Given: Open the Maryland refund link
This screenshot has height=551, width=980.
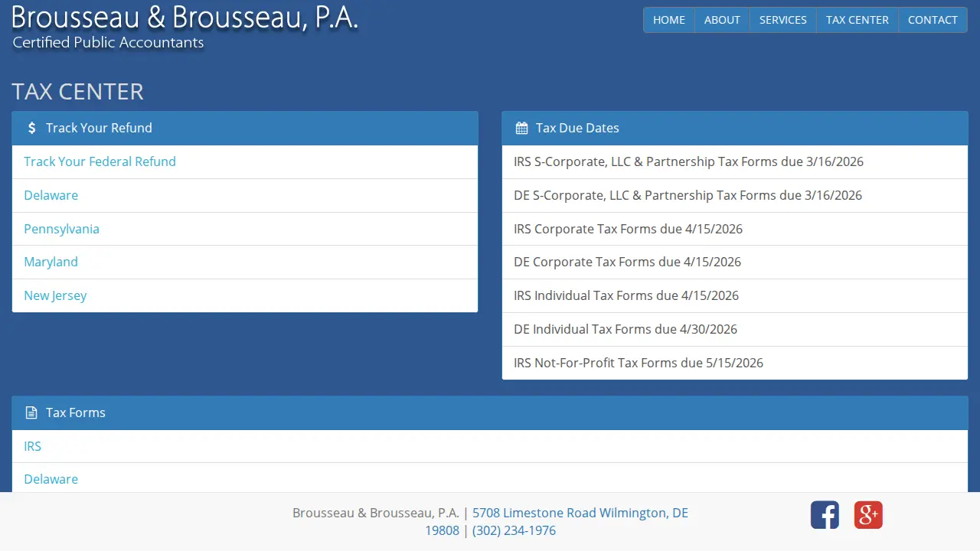Looking at the screenshot, I should pyautogui.click(x=51, y=262).
